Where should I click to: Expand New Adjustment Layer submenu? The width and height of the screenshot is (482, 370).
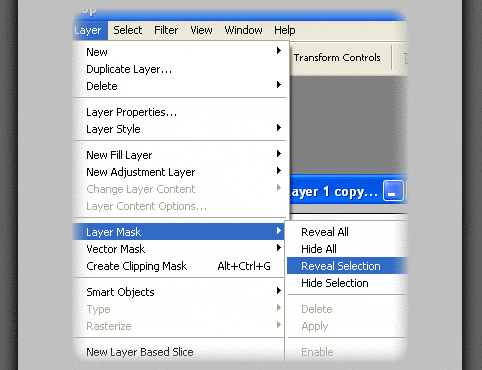pyautogui.click(x=180, y=172)
